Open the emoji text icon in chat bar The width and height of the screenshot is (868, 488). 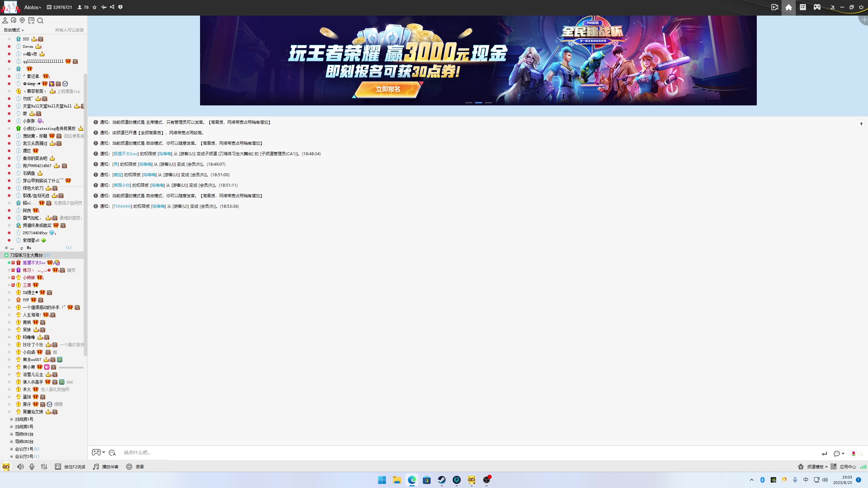click(x=113, y=453)
